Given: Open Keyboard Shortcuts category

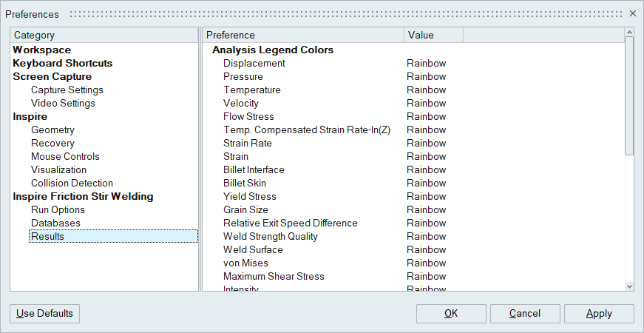Looking at the screenshot, I should coord(63,63).
